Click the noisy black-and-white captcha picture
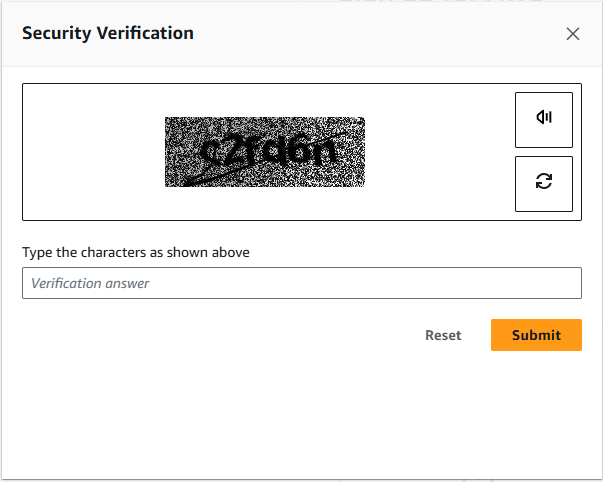 click(x=265, y=152)
